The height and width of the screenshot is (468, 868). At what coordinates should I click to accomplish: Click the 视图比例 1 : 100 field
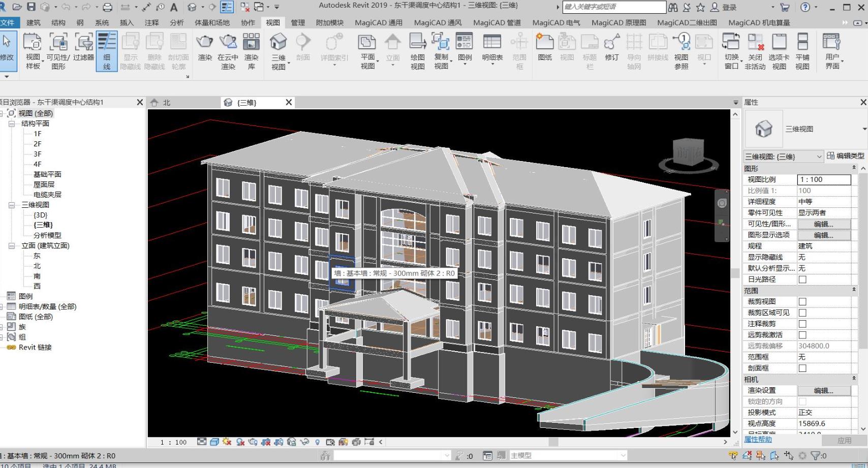[823, 179]
